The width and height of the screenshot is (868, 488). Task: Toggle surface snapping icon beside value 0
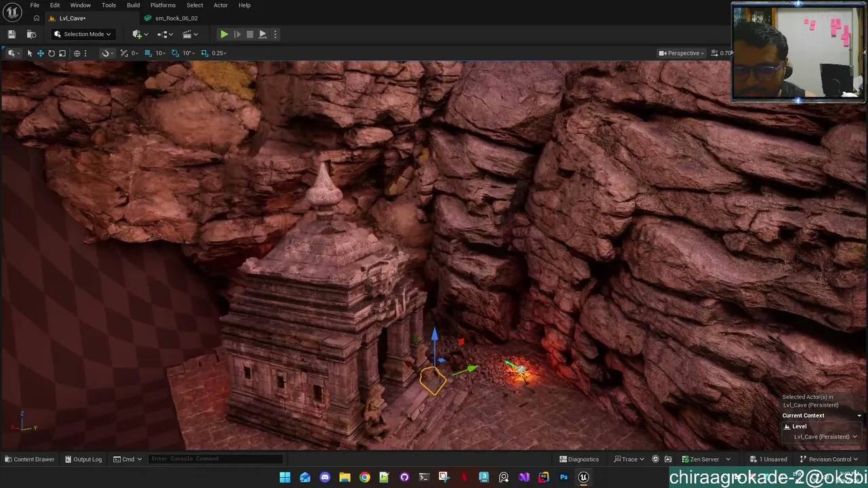pyautogui.click(x=123, y=53)
